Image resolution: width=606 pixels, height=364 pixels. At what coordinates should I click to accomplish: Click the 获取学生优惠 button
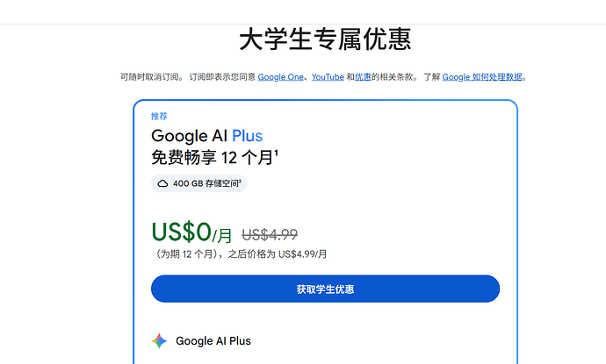pos(325,289)
